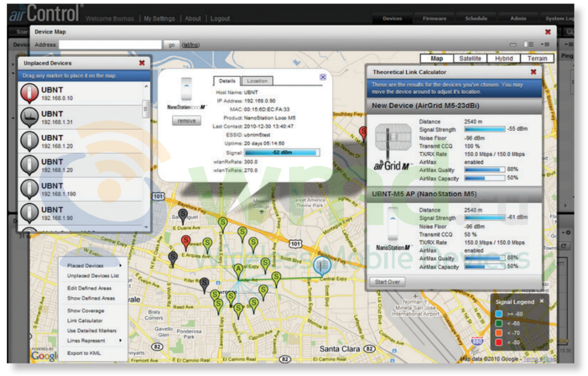Close the Signal Legend box
The width and height of the screenshot is (588, 376).
[x=542, y=301]
